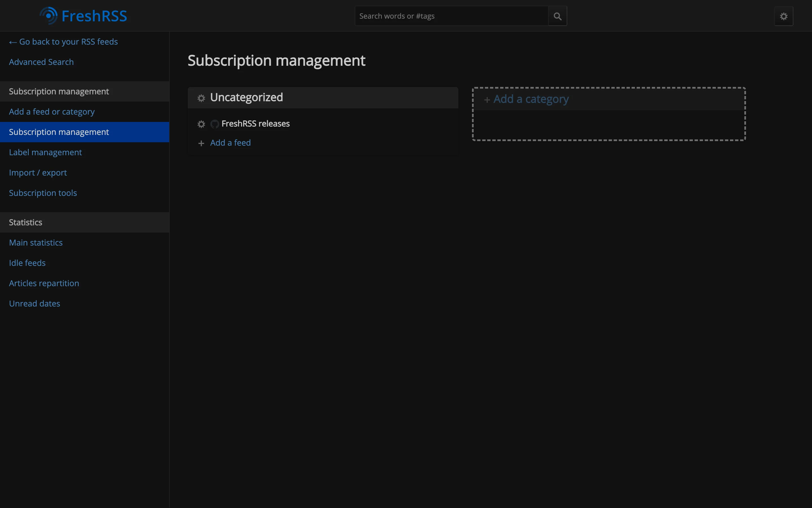Click the search magnifier button

(557, 16)
